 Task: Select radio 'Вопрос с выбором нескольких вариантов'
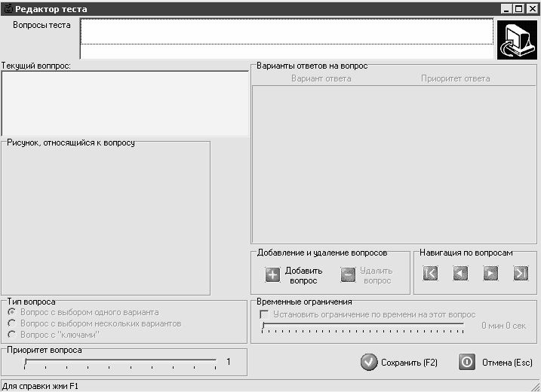point(12,323)
